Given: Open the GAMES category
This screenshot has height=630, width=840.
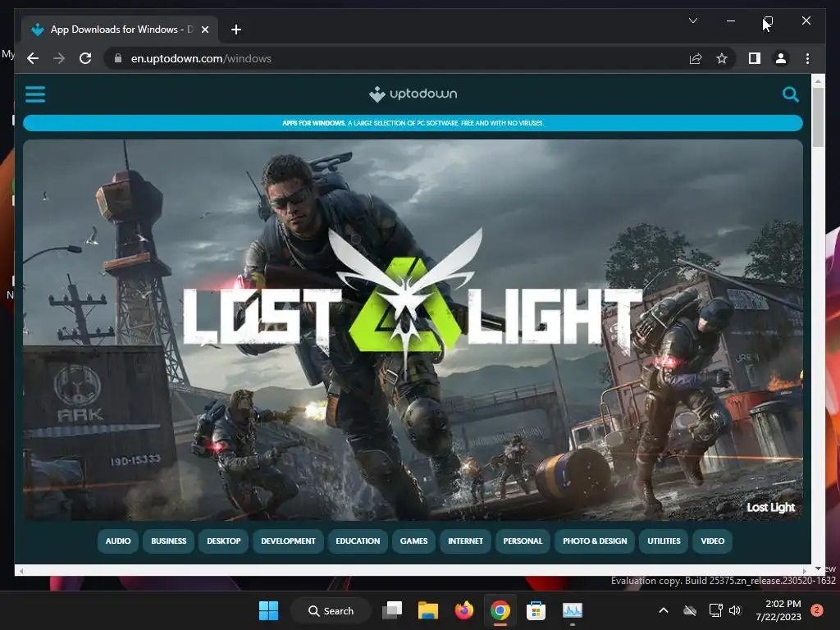Looking at the screenshot, I should (x=413, y=541).
